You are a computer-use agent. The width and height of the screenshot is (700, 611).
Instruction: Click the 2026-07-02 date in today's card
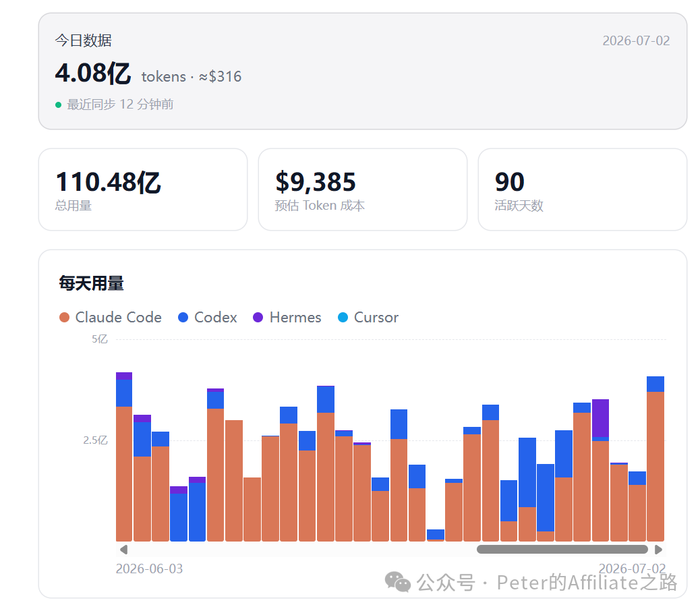click(636, 40)
